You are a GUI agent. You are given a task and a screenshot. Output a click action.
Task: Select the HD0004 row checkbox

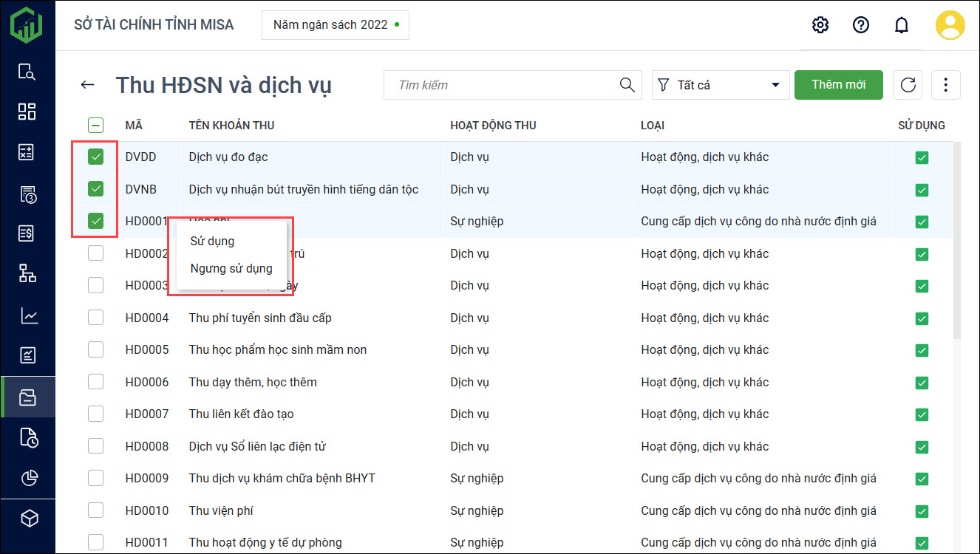[95, 318]
